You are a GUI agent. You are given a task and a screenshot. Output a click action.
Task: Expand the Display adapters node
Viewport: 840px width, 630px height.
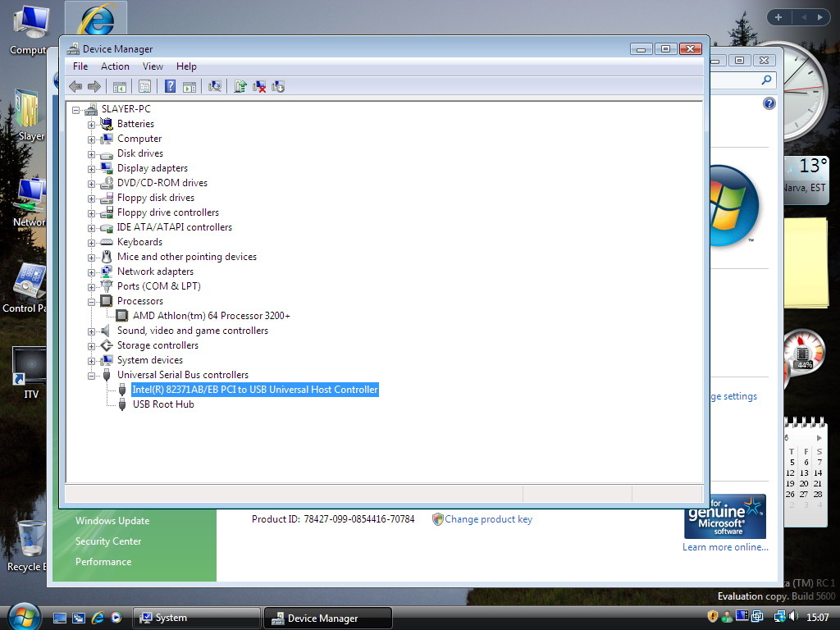click(x=92, y=169)
